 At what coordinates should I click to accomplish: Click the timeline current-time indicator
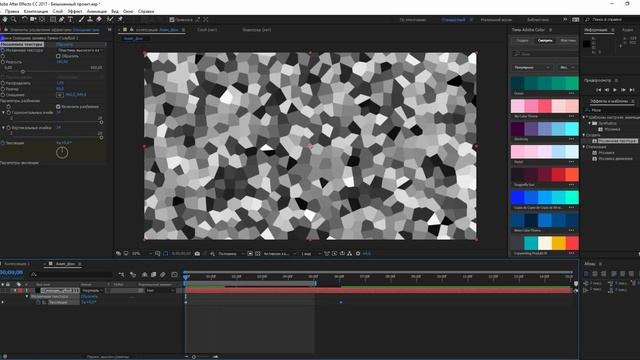[186, 277]
